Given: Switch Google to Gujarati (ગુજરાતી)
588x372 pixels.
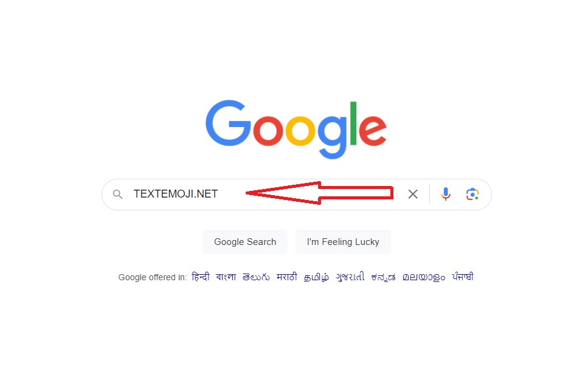Looking at the screenshot, I should pyautogui.click(x=350, y=277).
